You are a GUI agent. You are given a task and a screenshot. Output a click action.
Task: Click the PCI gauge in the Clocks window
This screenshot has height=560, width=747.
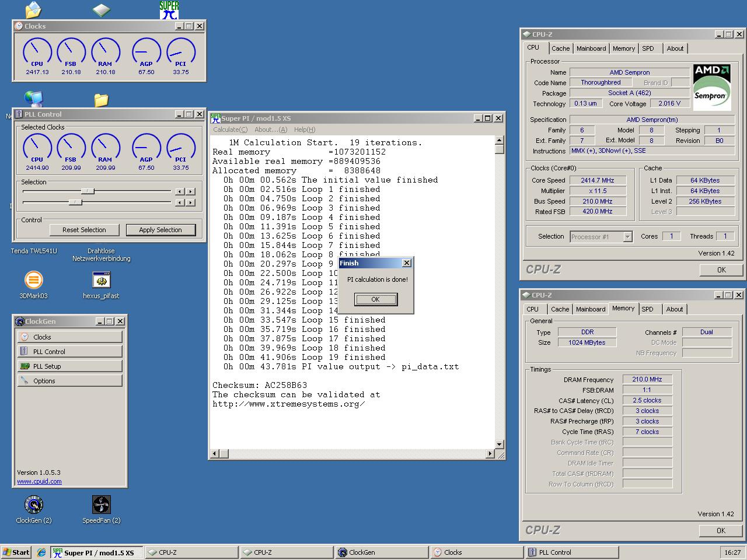tap(180, 52)
